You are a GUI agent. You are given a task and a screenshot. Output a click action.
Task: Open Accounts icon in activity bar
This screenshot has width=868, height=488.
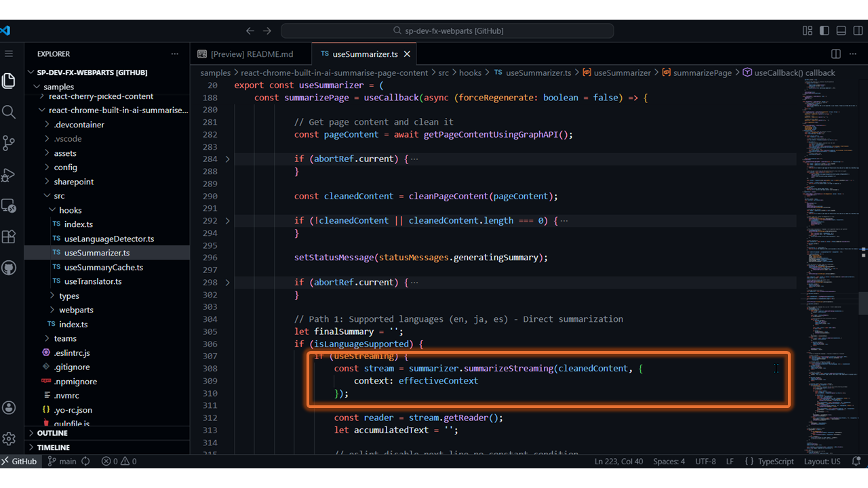[x=9, y=407]
